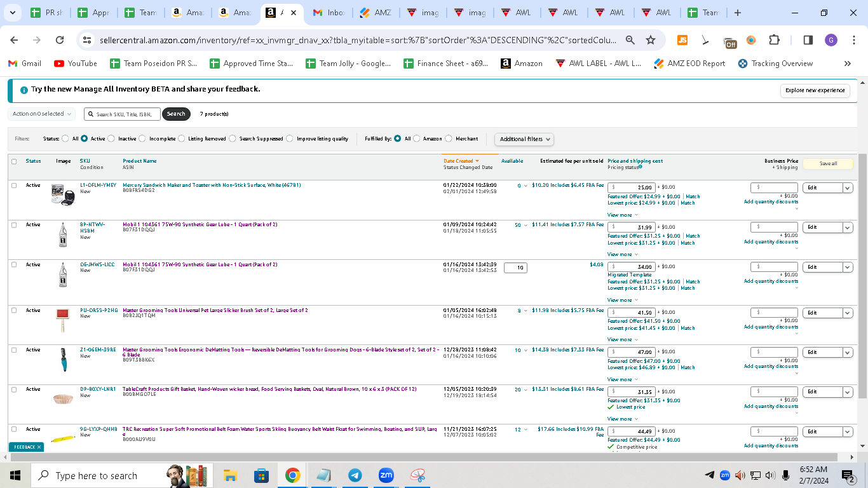Image resolution: width=868 pixels, height=488 pixels.
Task: Filter Fulfilled By Amazon radio button
Action: point(417,139)
